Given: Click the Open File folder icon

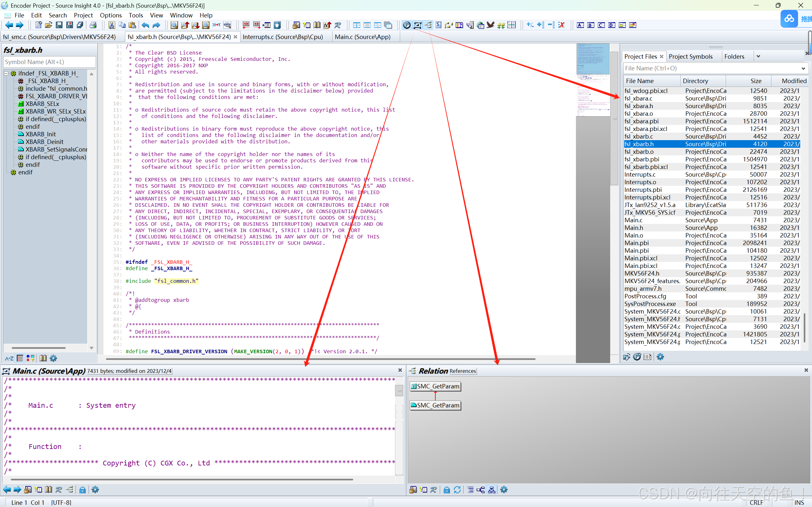Looking at the screenshot, I should pos(49,25).
